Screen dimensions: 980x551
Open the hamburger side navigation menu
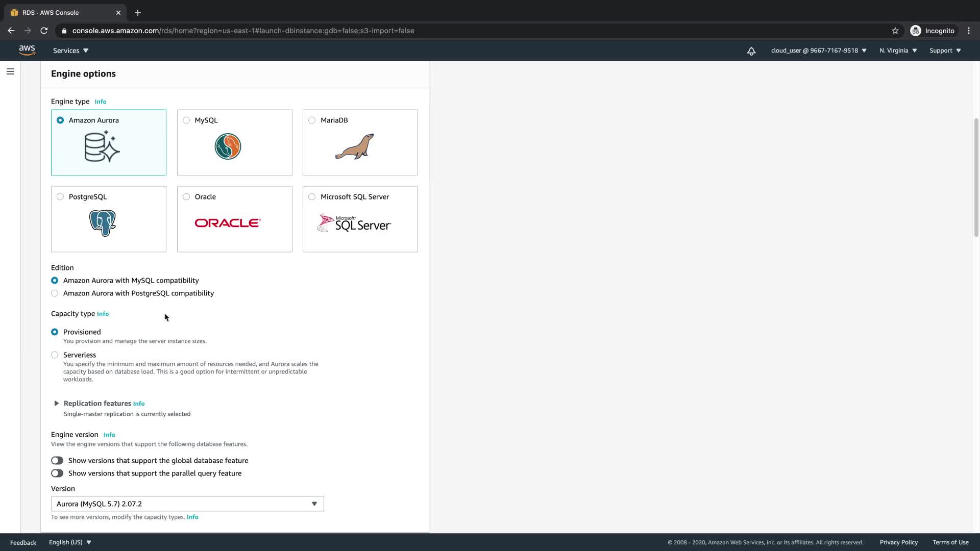(10, 71)
